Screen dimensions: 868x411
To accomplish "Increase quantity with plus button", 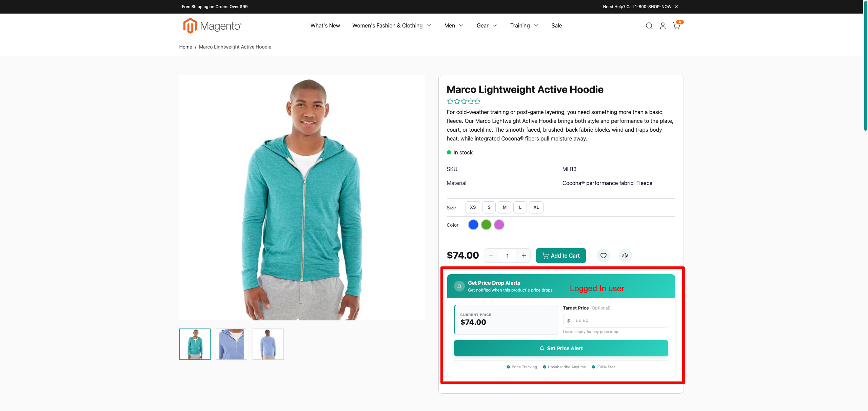I will point(524,256).
